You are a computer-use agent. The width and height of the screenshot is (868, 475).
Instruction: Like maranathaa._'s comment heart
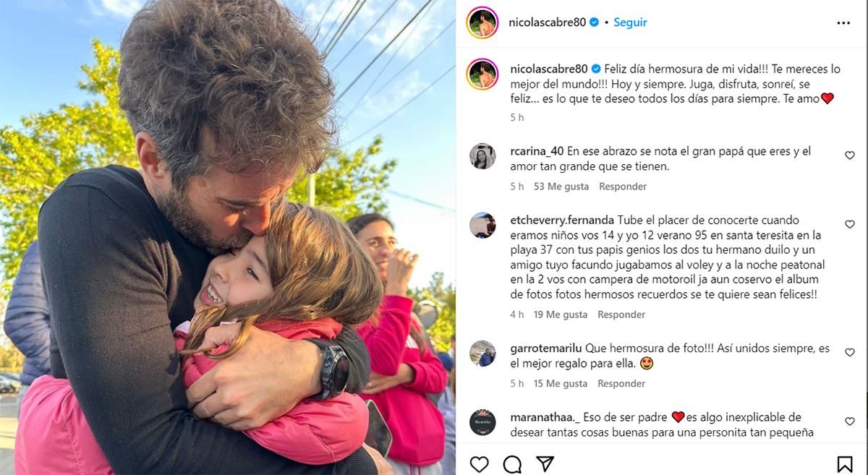[850, 421]
